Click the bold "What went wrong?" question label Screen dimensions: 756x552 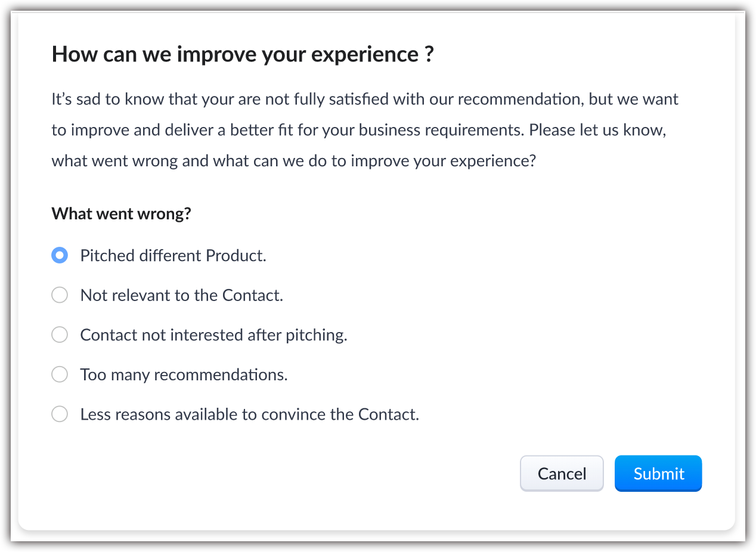tap(121, 213)
